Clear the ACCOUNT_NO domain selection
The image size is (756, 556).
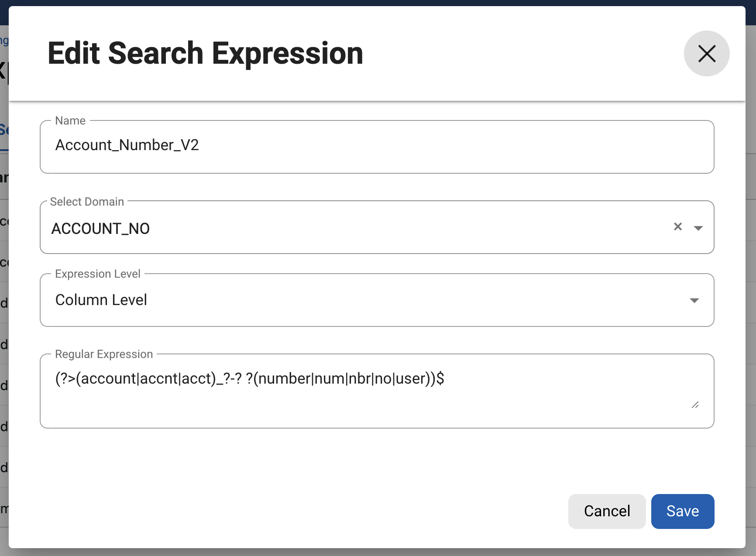pos(677,227)
